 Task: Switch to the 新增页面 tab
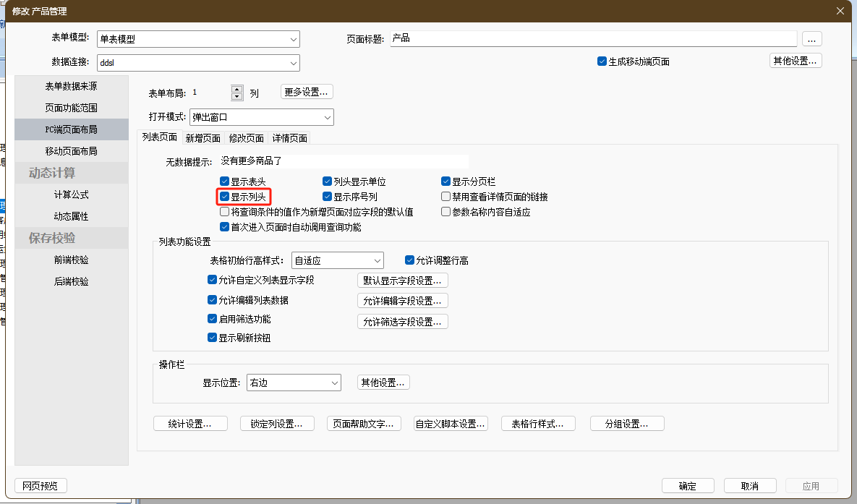point(202,138)
